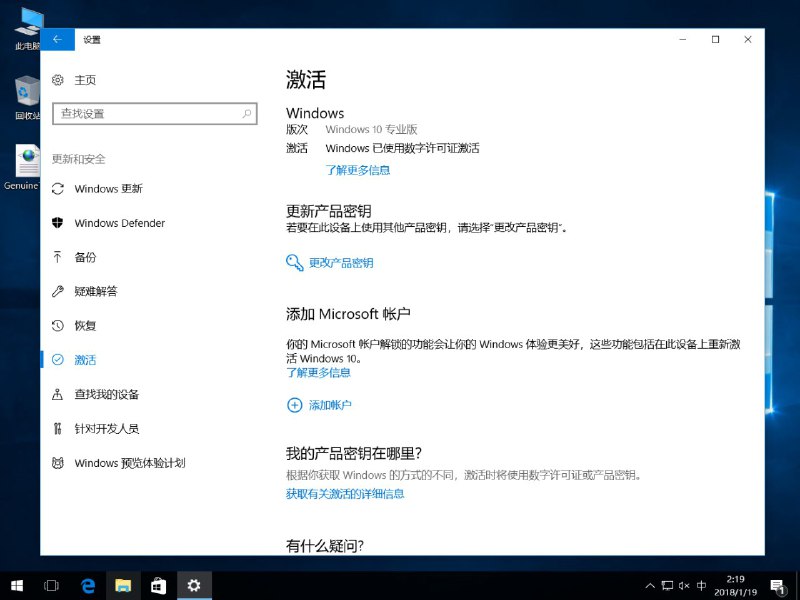Click the Windows 预览体验计划 cat icon
Image resolution: width=800 pixels, height=600 pixels.
click(x=58, y=463)
